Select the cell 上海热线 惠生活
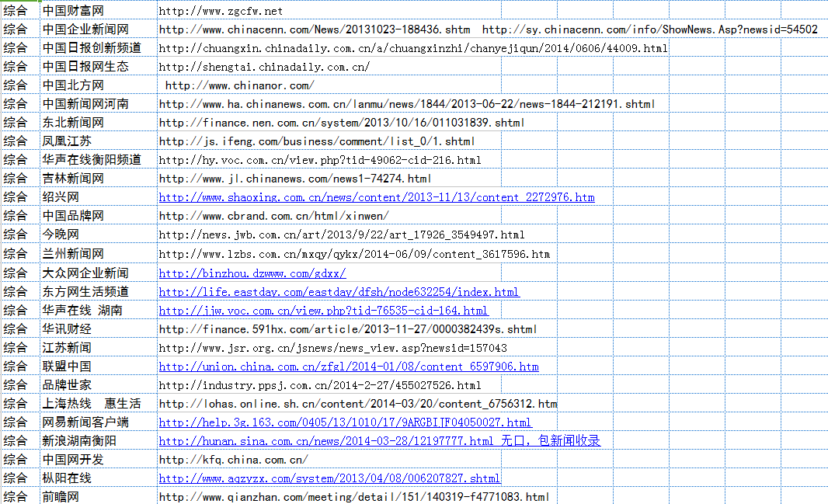The width and height of the screenshot is (828, 504). (x=98, y=404)
